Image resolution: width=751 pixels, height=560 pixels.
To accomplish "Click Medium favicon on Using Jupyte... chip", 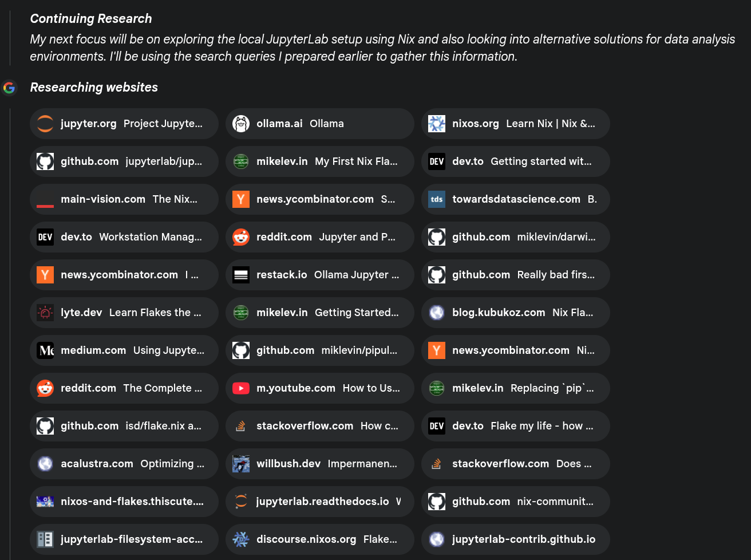I will pyautogui.click(x=45, y=350).
